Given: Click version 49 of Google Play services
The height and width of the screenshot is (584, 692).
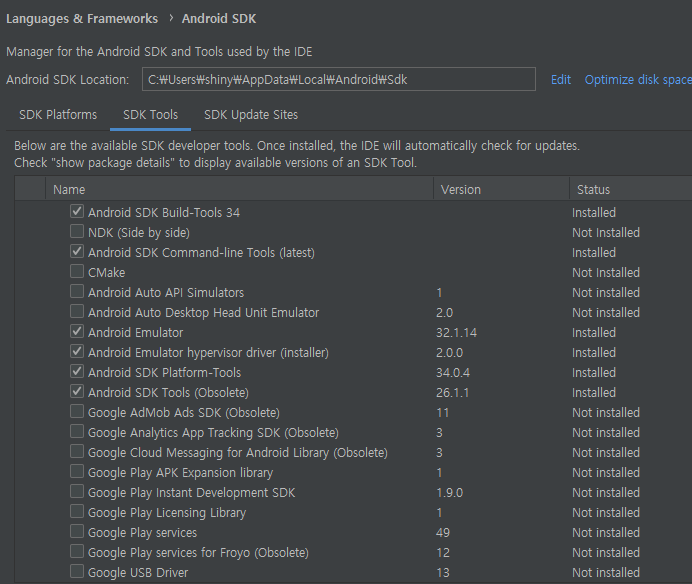Looking at the screenshot, I should tap(443, 533).
